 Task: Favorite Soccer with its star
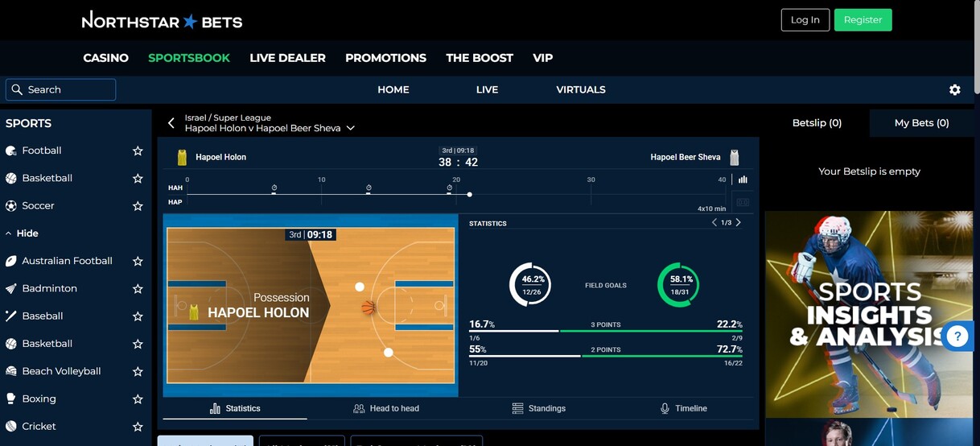(138, 205)
